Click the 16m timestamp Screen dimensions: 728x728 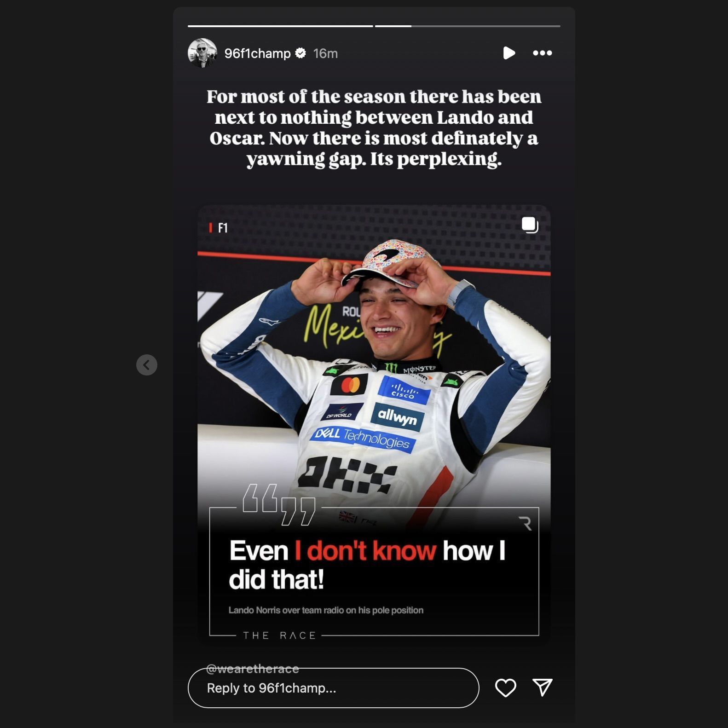point(325,53)
